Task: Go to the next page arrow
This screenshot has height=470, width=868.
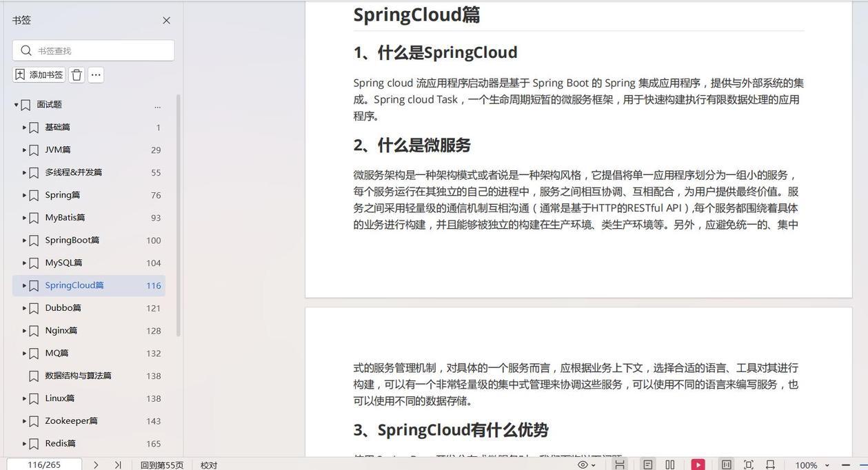Action: point(96,464)
